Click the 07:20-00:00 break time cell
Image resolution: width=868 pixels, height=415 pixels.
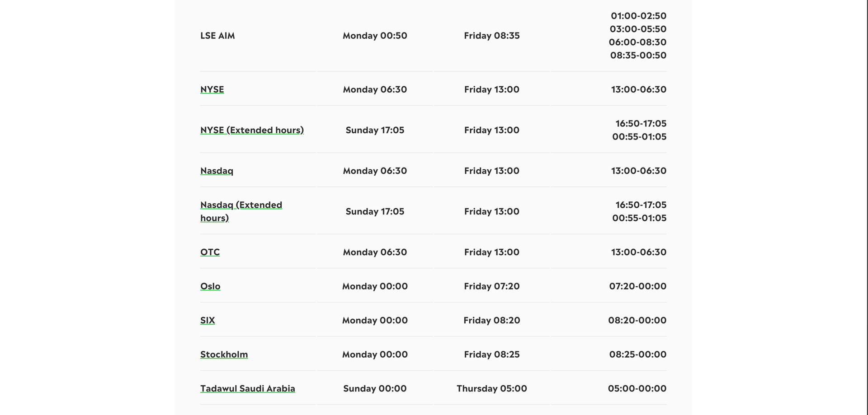click(637, 286)
